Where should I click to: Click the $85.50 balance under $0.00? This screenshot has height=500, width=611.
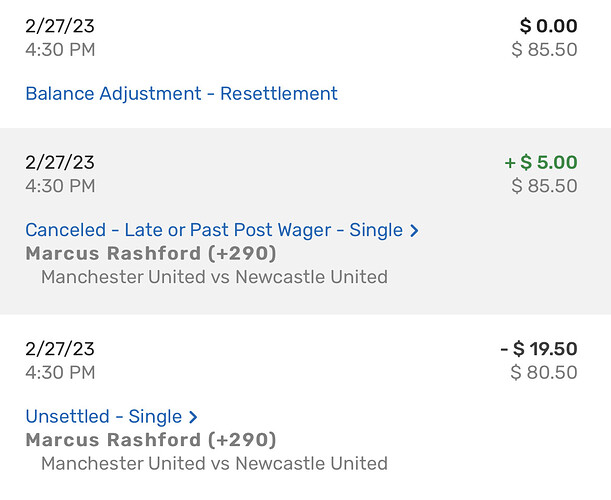pyautogui.click(x=544, y=49)
